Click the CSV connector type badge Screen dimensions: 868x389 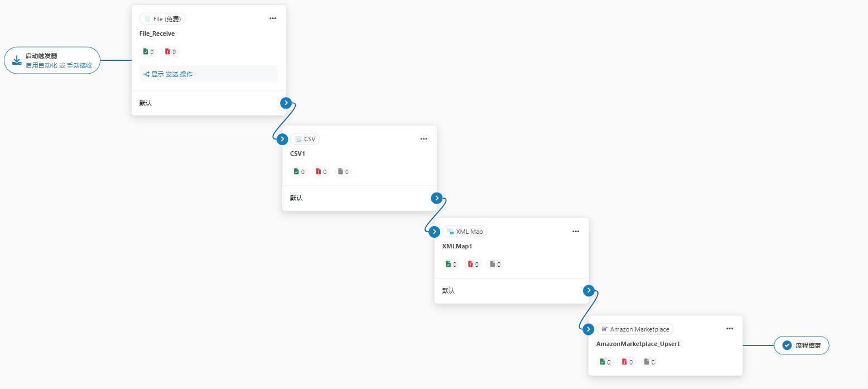(x=305, y=139)
